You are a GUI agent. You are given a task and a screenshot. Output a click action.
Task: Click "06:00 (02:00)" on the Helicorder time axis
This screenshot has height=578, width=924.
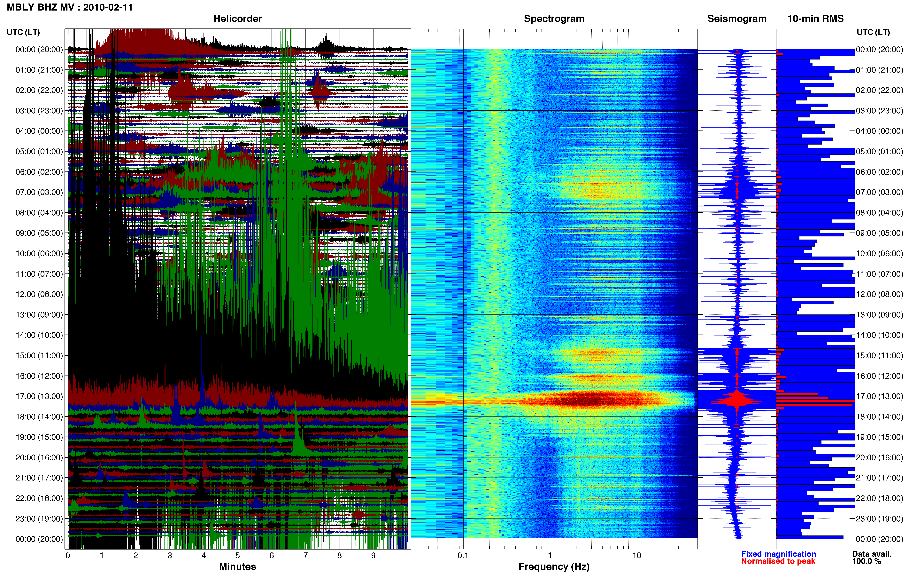[39, 172]
